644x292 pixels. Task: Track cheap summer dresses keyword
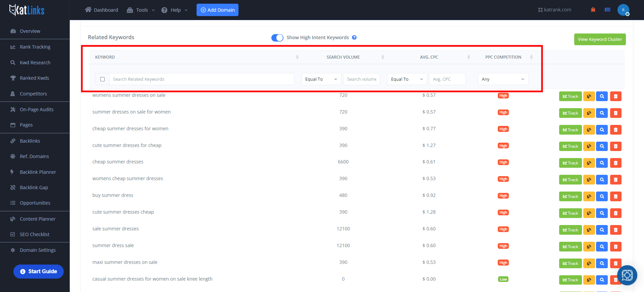point(570,163)
